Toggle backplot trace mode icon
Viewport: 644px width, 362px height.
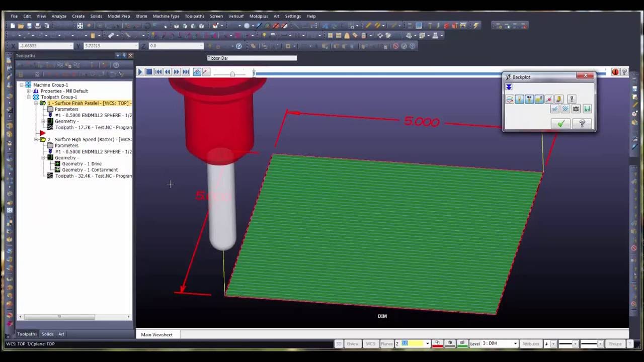(197, 72)
